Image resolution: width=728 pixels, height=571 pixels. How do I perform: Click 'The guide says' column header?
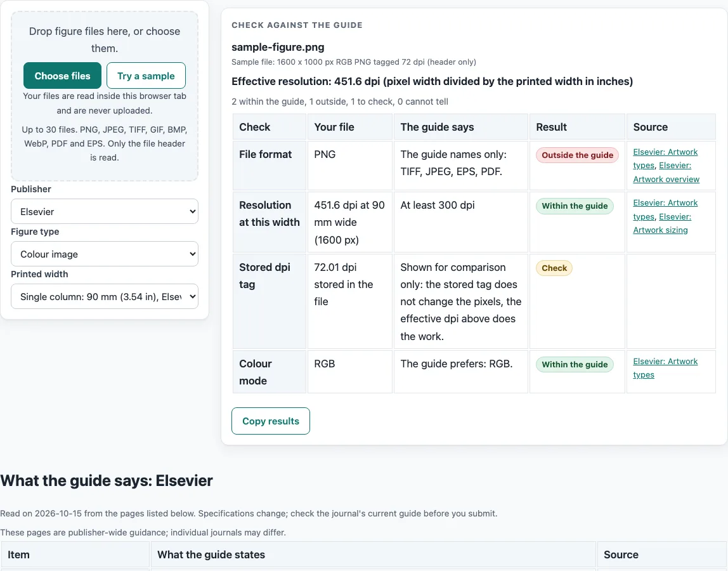pos(460,127)
